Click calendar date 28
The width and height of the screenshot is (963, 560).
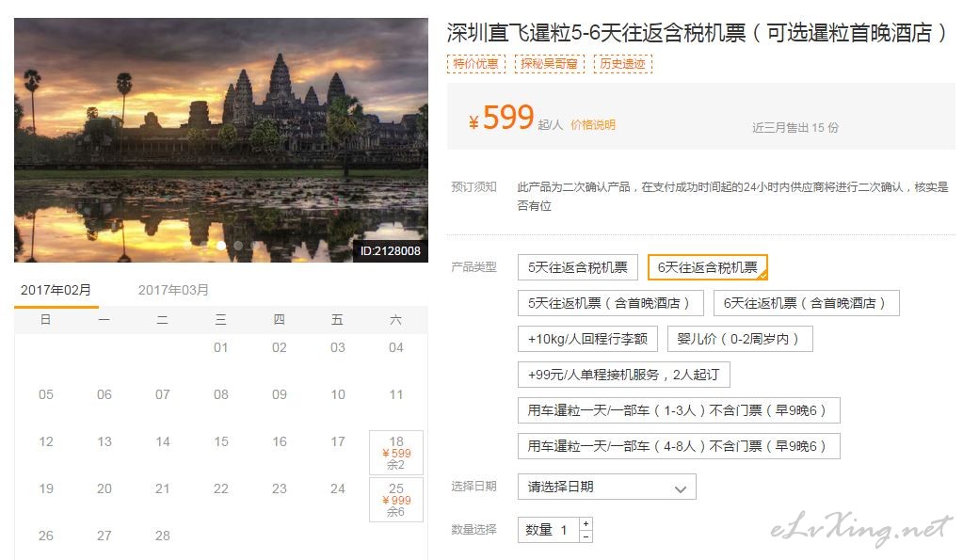tap(162, 536)
